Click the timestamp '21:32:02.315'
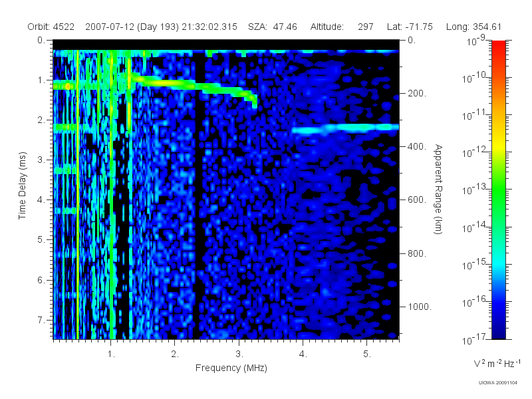The image size is (532, 399). 209,27
